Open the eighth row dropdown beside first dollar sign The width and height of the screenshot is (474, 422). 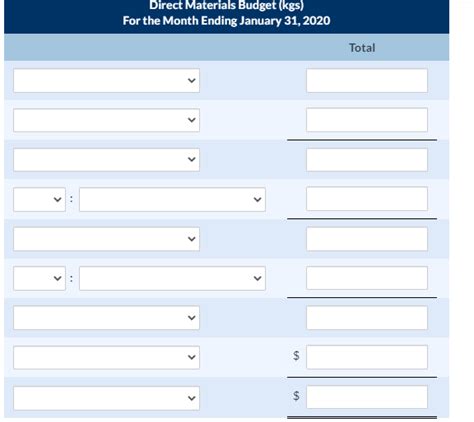(x=106, y=357)
